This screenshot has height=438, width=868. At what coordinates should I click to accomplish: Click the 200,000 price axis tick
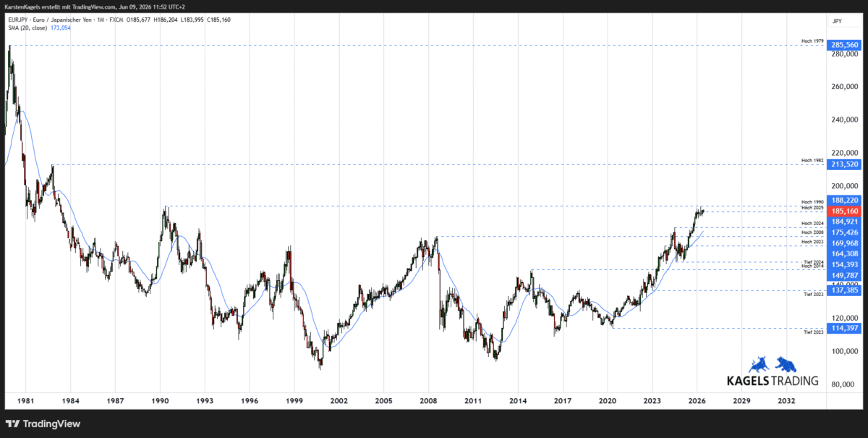(844, 186)
